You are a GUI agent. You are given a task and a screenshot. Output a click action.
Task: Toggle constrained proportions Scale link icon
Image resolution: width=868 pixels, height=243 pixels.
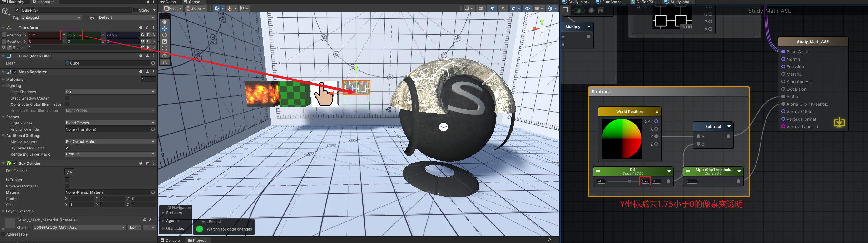pyautogui.click(x=10, y=47)
